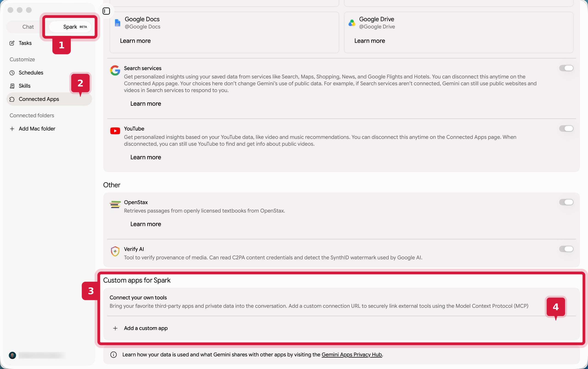588x369 pixels.
Task: Click the YouTube heading text
Action: 134,129
